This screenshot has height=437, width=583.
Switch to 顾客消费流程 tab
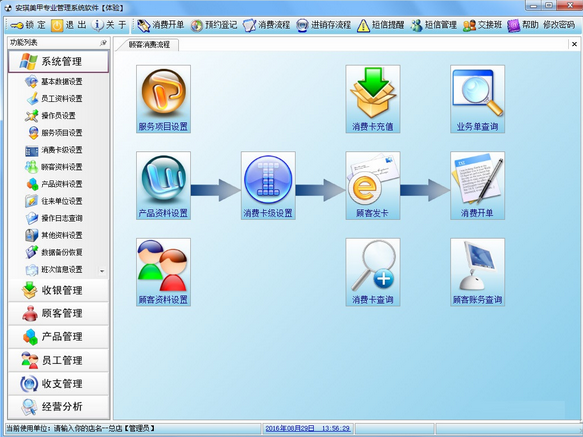(149, 45)
